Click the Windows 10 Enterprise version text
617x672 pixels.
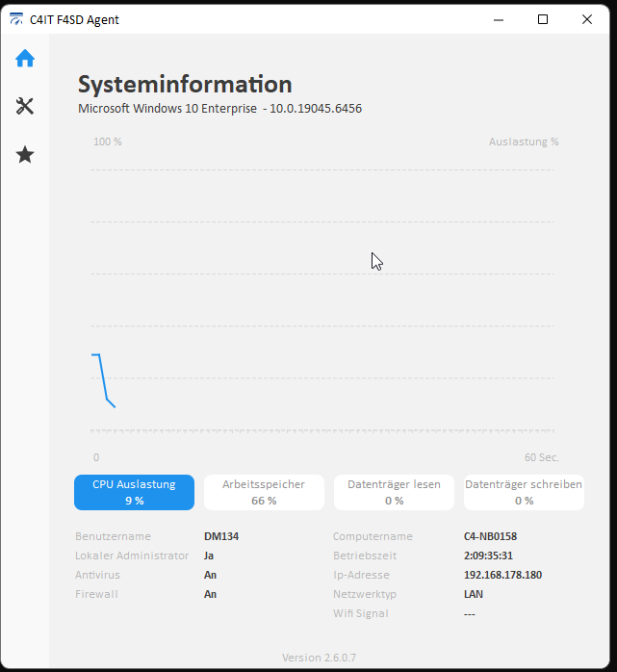click(219, 109)
